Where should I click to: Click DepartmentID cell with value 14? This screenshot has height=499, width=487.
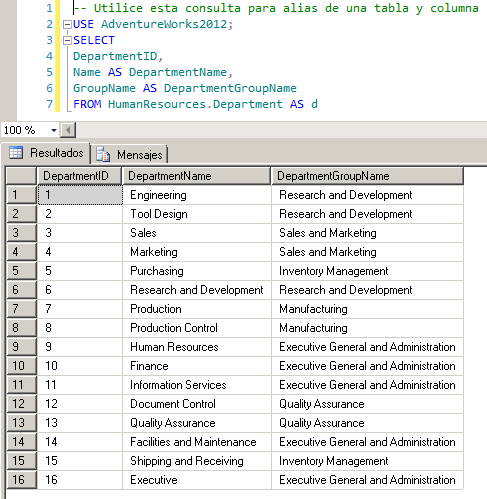click(x=80, y=442)
